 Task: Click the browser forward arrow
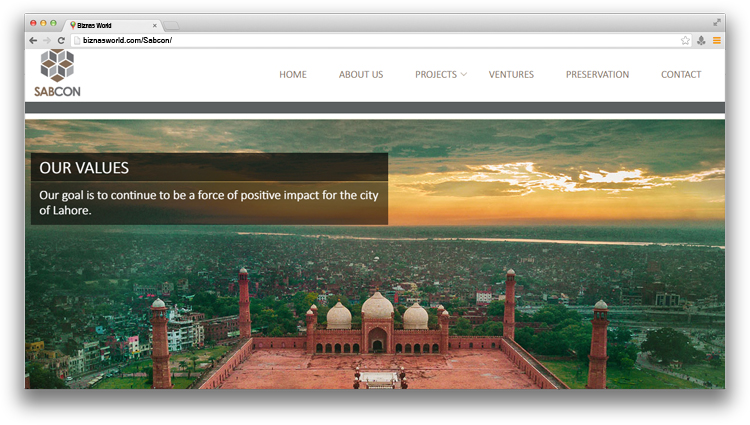tap(47, 40)
